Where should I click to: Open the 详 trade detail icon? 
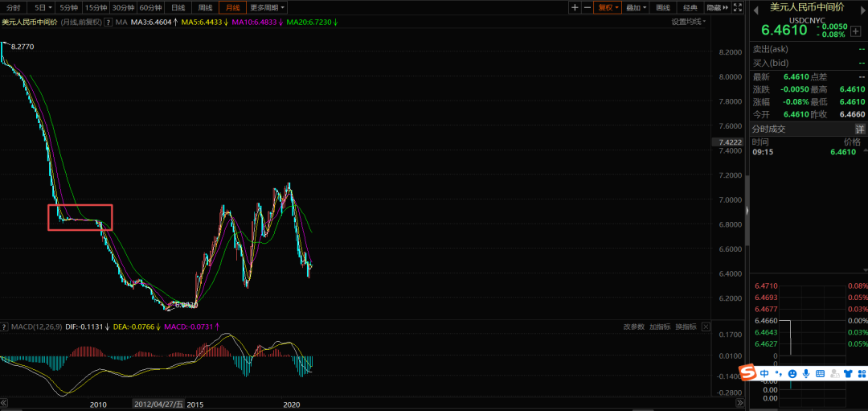(x=860, y=129)
